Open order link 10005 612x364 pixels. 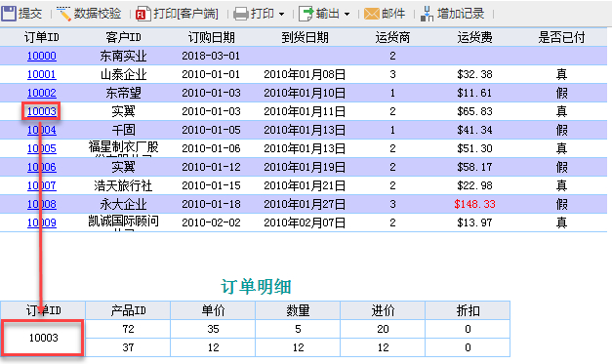(x=42, y=148)
